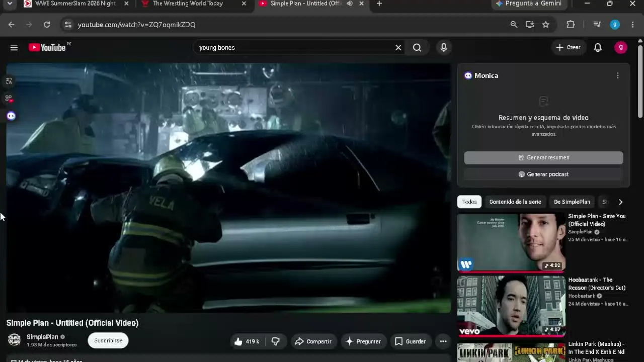Click the Preguntar button
Image resolution: width=644 pixels, height=362 pixels.
tap(363, 341)
